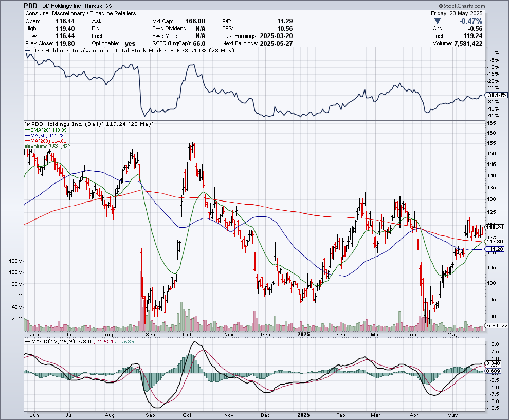Click the header Last value 119.24
Viewport: 509px width, 420px height.
[474, 36]
